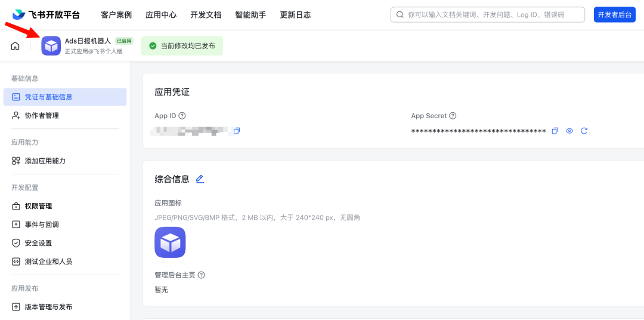Click the 当前修改均已发布 notice
The width and height of the screenshot is (644, 320).
182,45
